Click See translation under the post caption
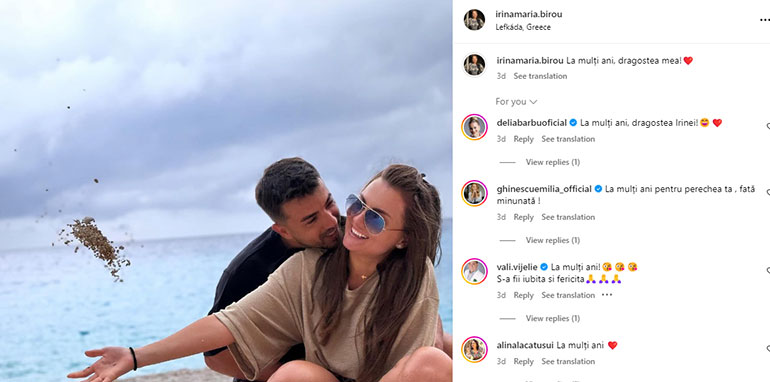The width and height of the screenshot is (770, 382). (x=540, y=76)
